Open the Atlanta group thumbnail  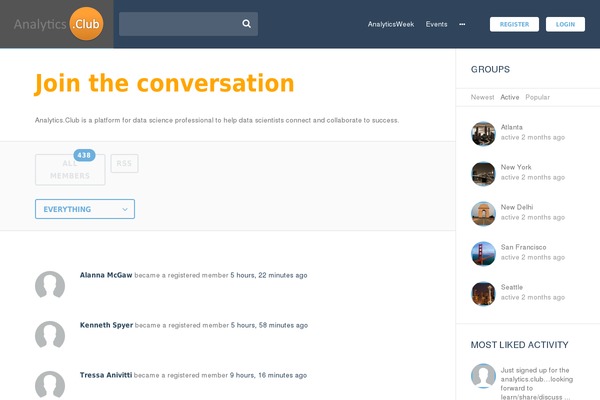tap(483, 134)
